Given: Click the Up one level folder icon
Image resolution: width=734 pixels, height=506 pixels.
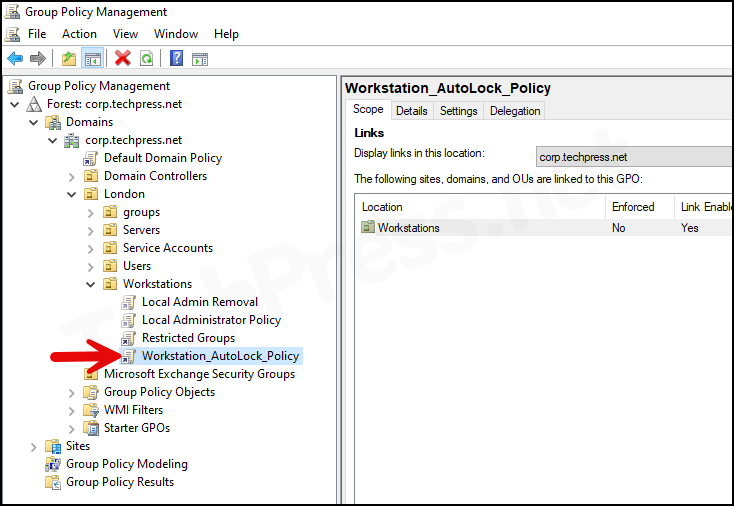Looking at the screenshot, I should click(x=69, y=59).
